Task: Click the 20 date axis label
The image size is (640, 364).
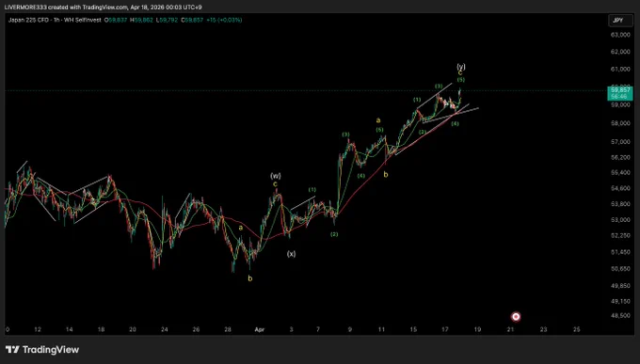Action: point(133,330)
